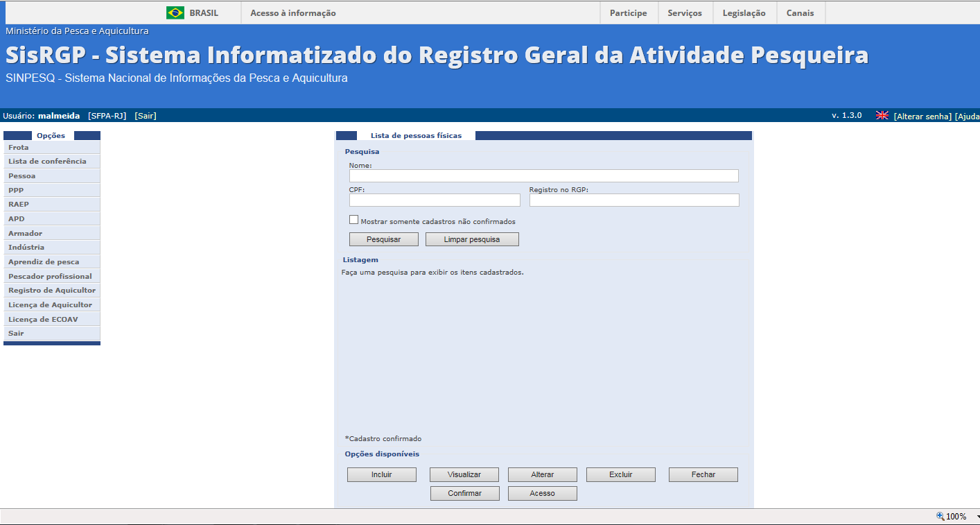Click the Brazil flag icon
This screenshot has height=525, width=980.
click(175, 12)
